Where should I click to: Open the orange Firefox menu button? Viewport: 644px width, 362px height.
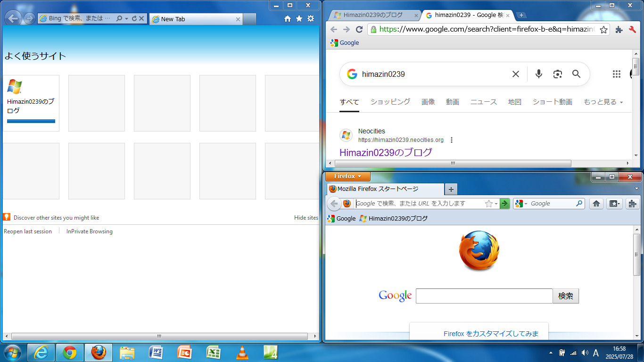point(347,176)
